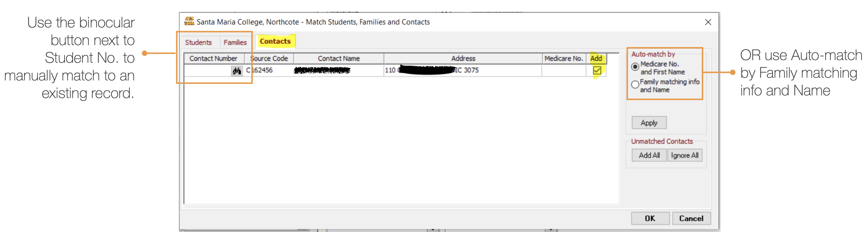Screen dimensions: 868x232
Task: Confirm the dialog with OK
Action: tap(650, 219)
